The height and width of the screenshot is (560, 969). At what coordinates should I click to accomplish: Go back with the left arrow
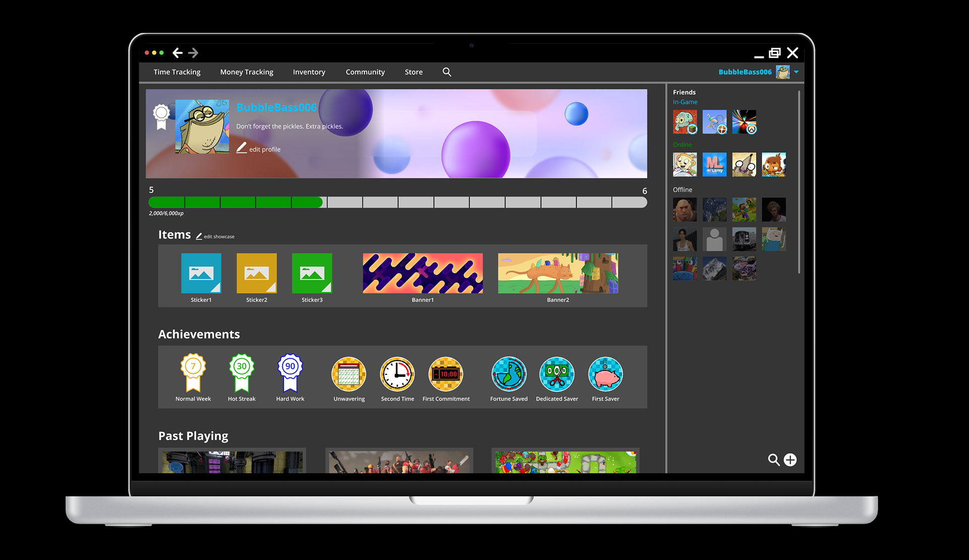click(x=177, y=53)
